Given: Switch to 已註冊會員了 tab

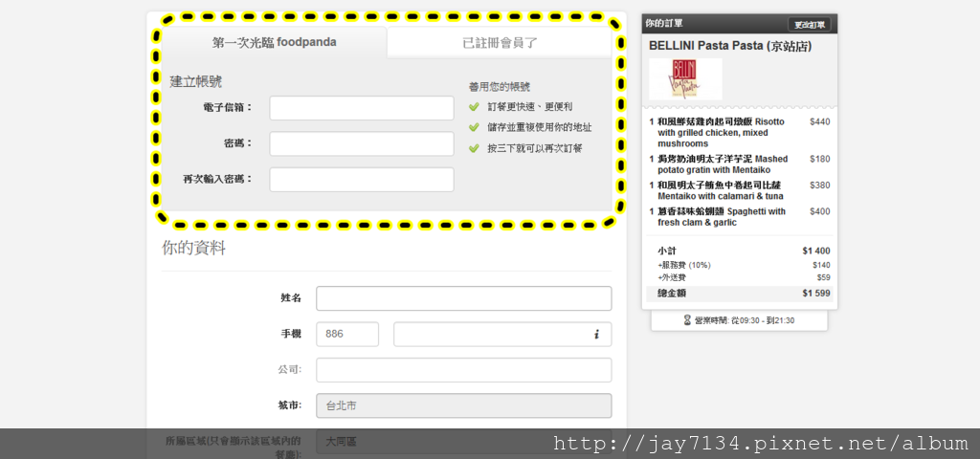Looking at the screenshot, I should [500, 42].
